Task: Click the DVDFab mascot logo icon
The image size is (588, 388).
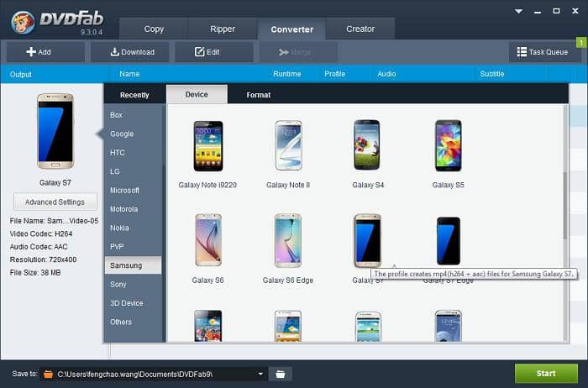Action: 23,22
